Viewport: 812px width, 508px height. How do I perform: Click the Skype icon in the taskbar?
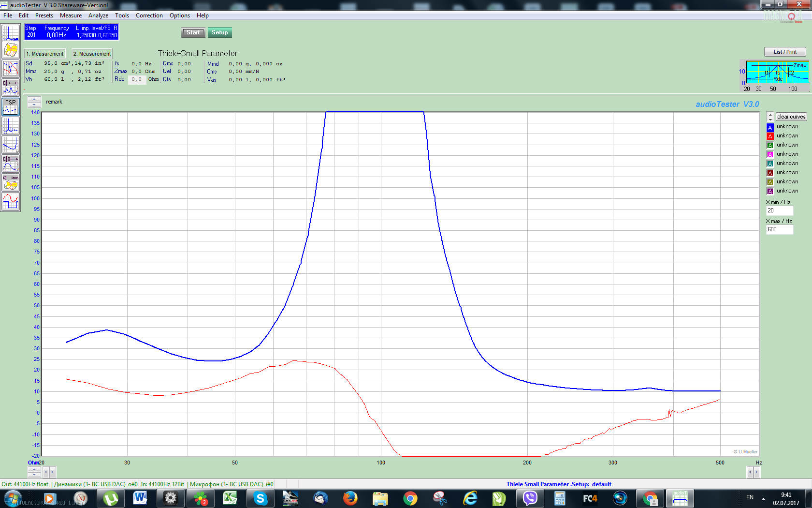pyautogui.click(x=261, y=498)
